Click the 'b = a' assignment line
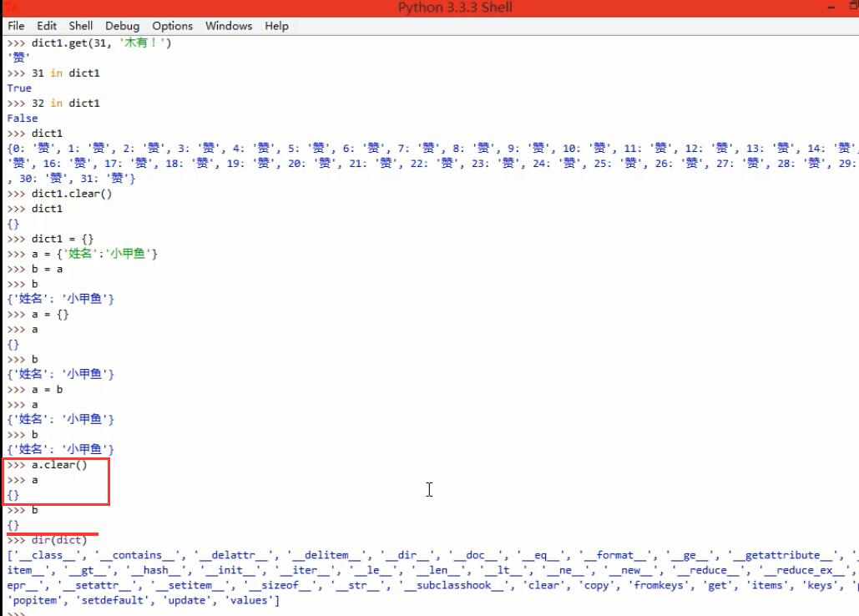This screenshot has width=859, height=616. click(47, 269)
